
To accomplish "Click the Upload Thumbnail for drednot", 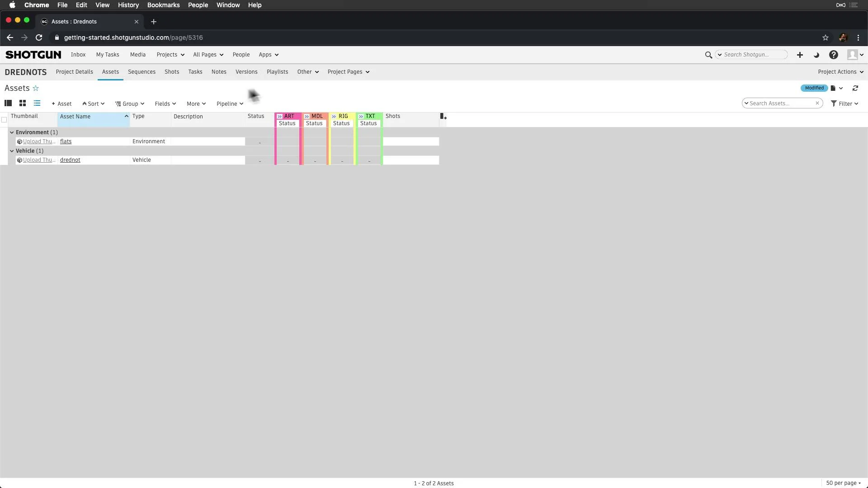I will [x=38, y=160].
